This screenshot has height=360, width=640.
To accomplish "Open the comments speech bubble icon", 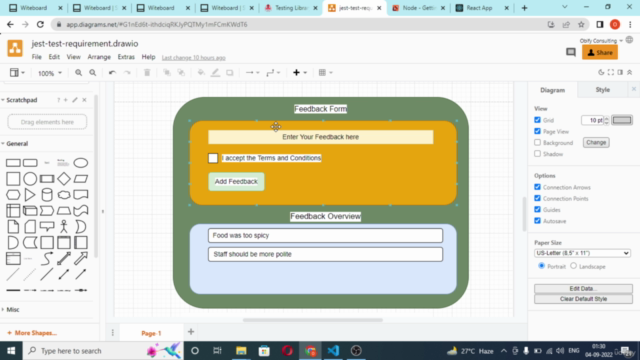I will [571, 52].
